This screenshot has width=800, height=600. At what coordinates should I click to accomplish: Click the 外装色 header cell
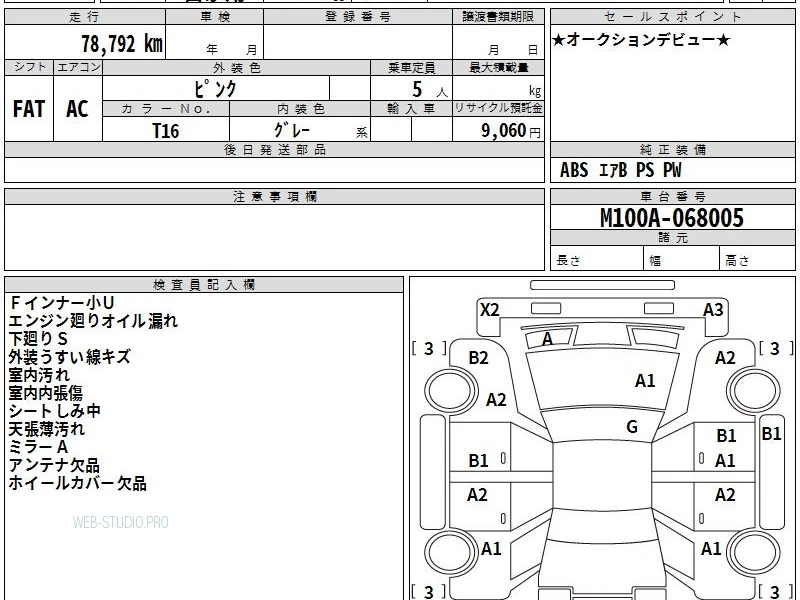(237, 67)
